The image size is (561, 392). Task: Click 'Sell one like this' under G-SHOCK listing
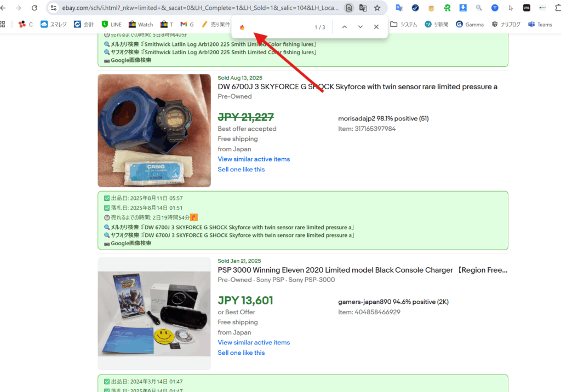241,169
